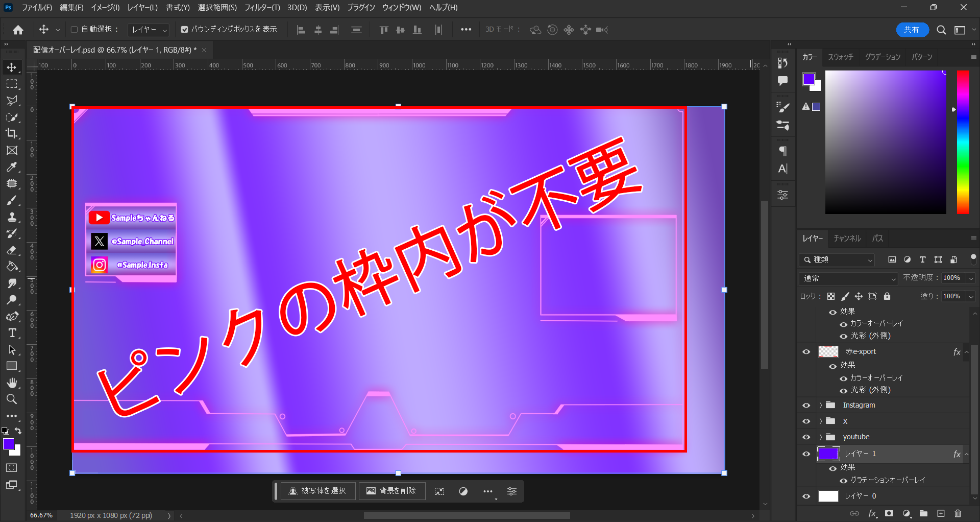Image resolution: width=980 pixels, height=522 pixels.
Task: Click 背景を削除 button
Action: [x=391, y=491]
